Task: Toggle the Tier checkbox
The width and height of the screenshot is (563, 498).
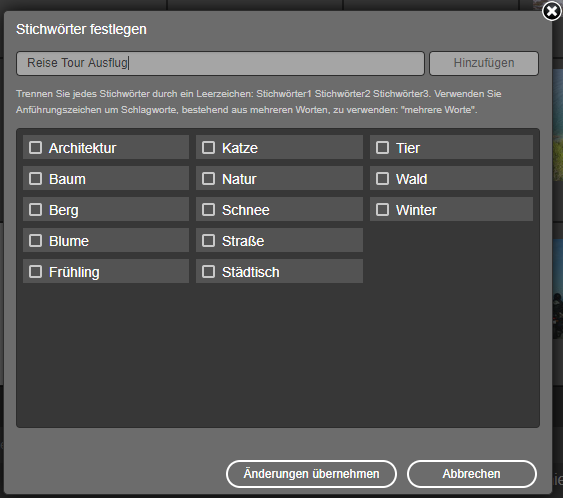Action: point(382,148)
